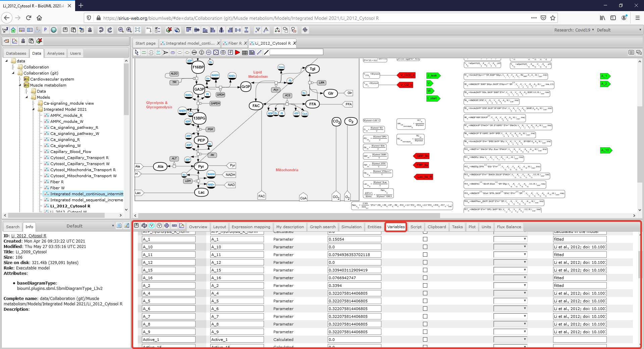This screenshot has width=644, height=349.
Task: Zoom out the diagram with minus magnifier
Action: (x=121, y=30)
